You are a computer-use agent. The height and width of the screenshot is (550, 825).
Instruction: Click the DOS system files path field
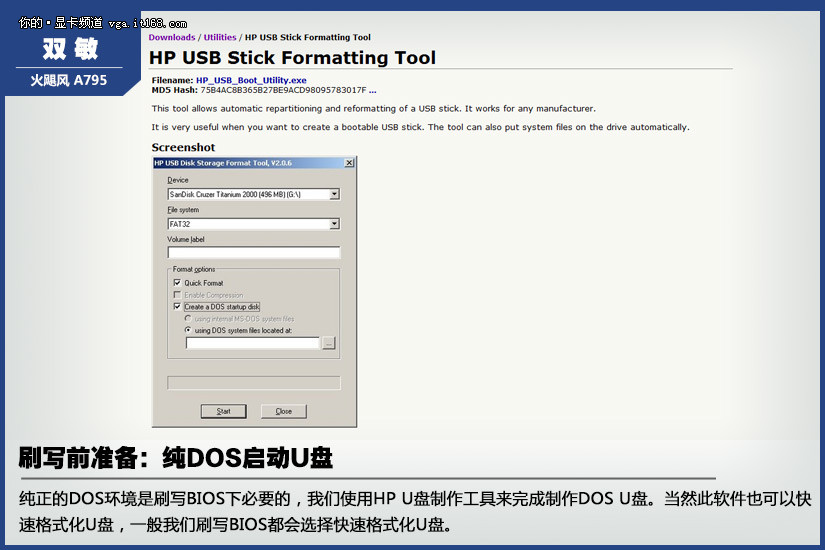[252, 343]
